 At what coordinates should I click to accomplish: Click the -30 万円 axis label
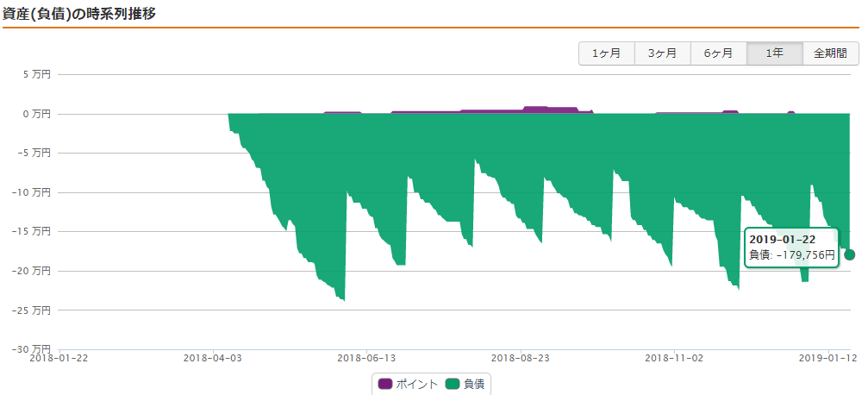[x=32, y=349]
